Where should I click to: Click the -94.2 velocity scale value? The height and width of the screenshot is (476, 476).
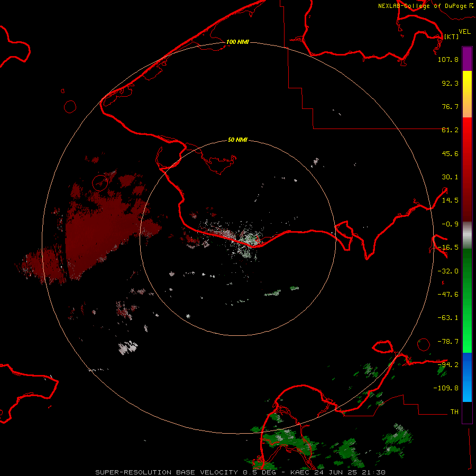448,364
